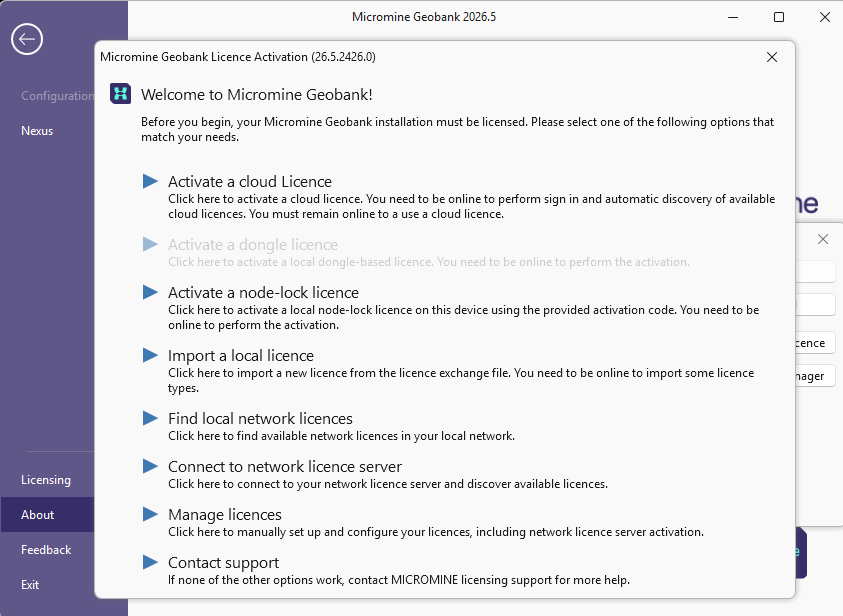
Task: Minimize the Micromine Geobank main window
Action: [x=733, y=17]
